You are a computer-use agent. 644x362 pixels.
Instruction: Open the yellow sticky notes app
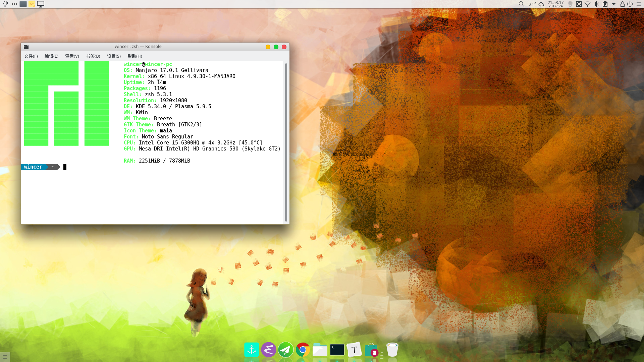point(32,4)
